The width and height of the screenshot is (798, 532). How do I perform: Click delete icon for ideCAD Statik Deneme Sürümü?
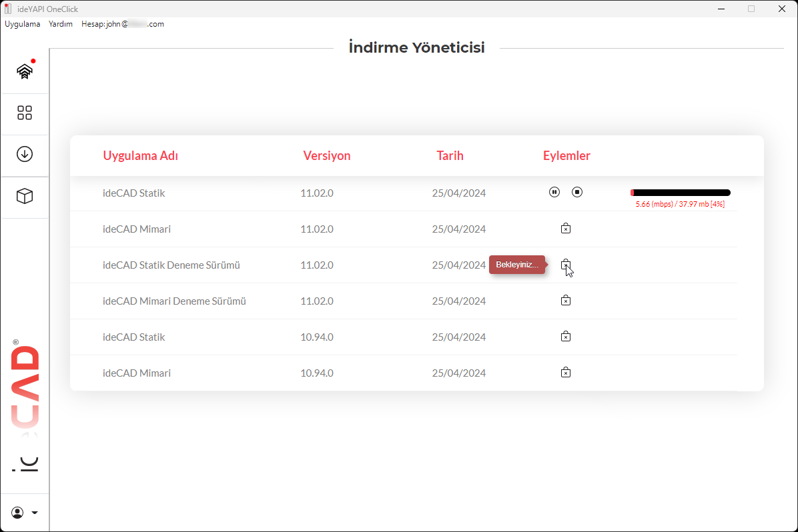pyautogui.click(x=566, y=265)
